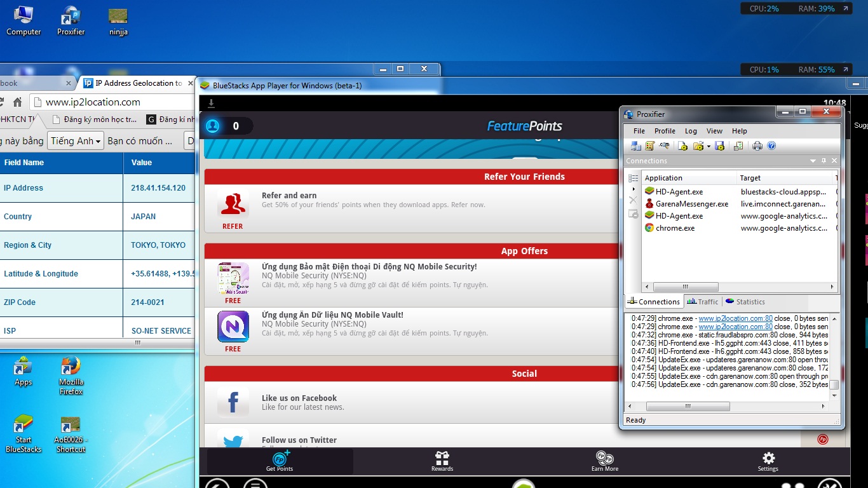The width and height of the screenshot is (868, 488).
Task: Click the checklist clipboard toolbar icon
Action: (x=738, y=146)
